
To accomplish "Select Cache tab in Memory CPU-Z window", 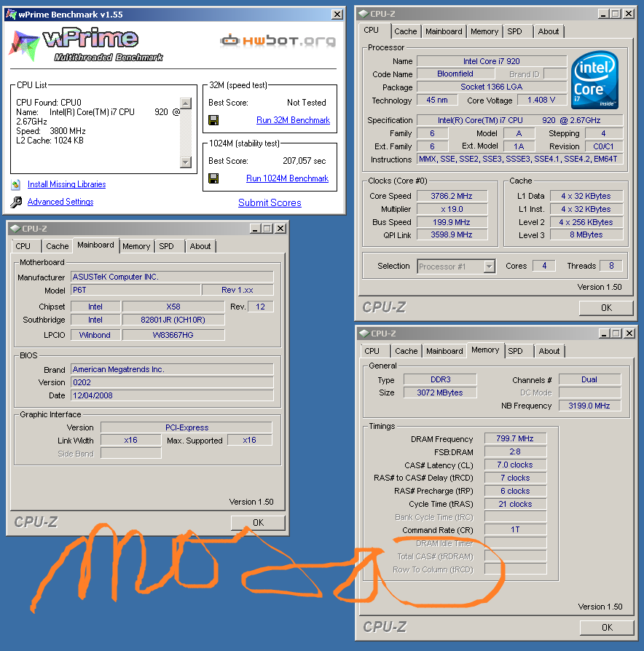I will pyautogui.click(x=407, y=351).
